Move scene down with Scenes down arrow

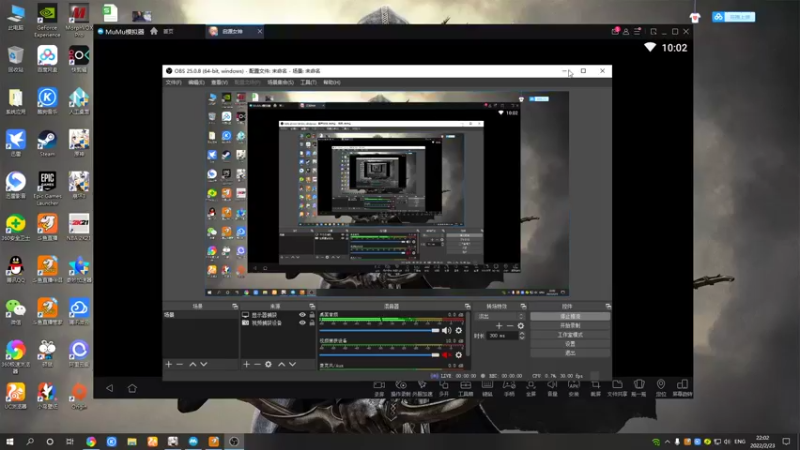click(x=204, y=364)
